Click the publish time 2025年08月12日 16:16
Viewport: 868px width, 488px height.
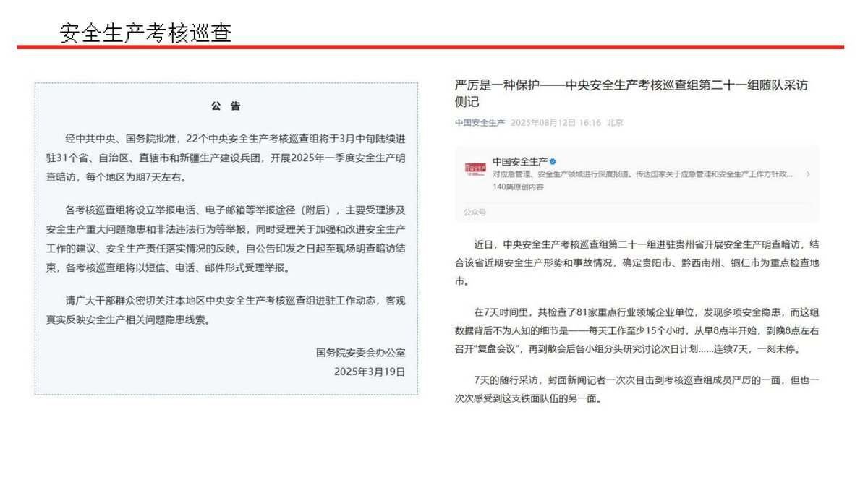coord(556,123)
